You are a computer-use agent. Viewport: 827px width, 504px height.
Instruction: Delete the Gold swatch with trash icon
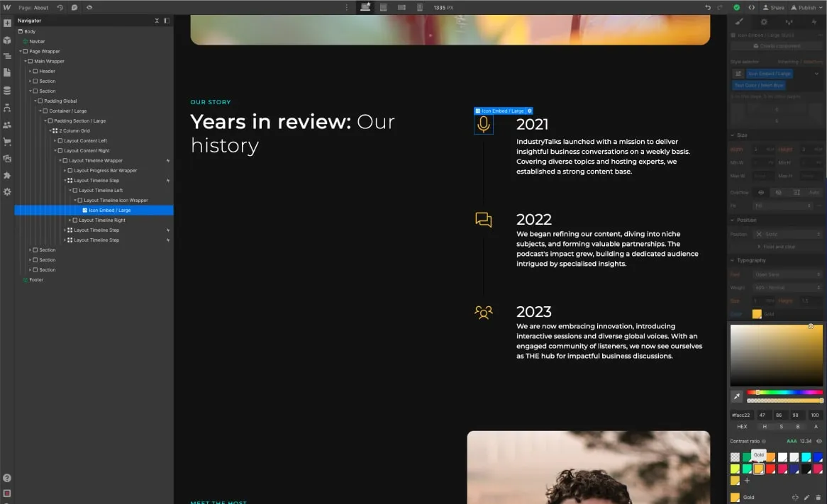(818, 497)
